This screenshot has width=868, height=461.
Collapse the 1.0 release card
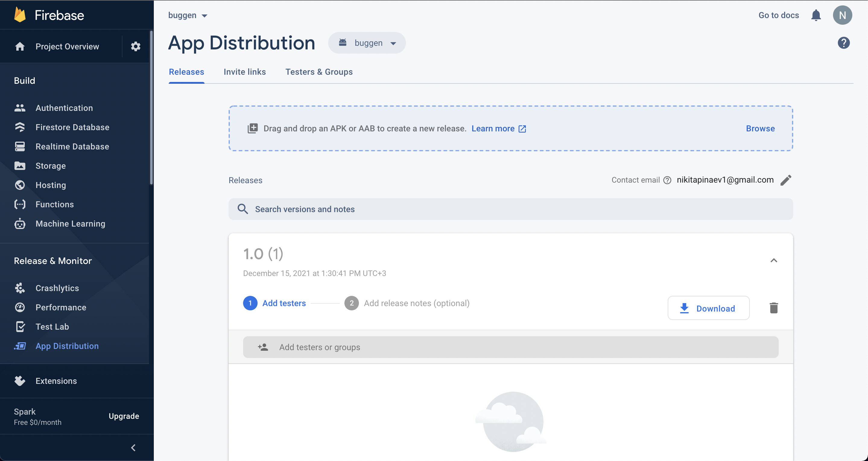point(774,260)
